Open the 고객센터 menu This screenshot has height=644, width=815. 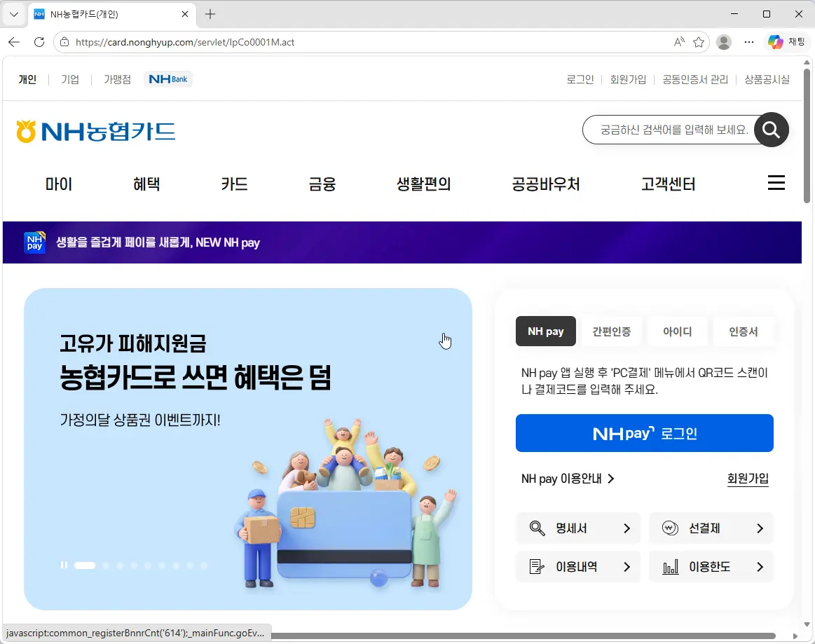[669, 184]
